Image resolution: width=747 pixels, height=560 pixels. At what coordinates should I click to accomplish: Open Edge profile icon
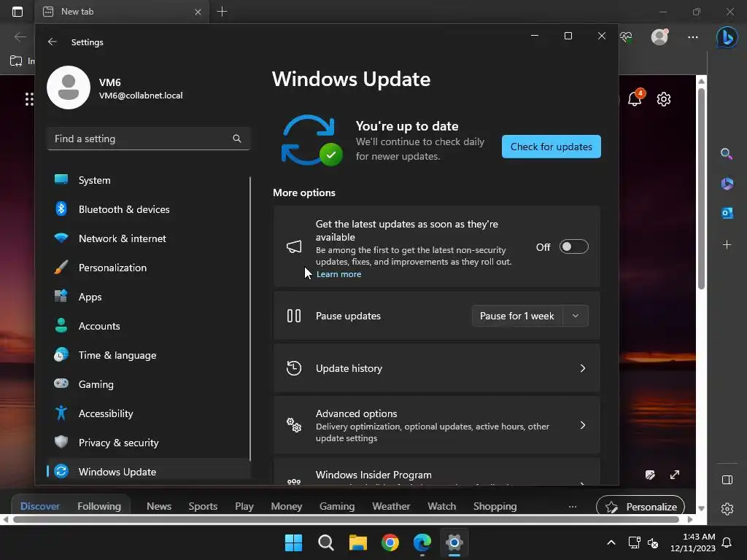coord(659,36)
